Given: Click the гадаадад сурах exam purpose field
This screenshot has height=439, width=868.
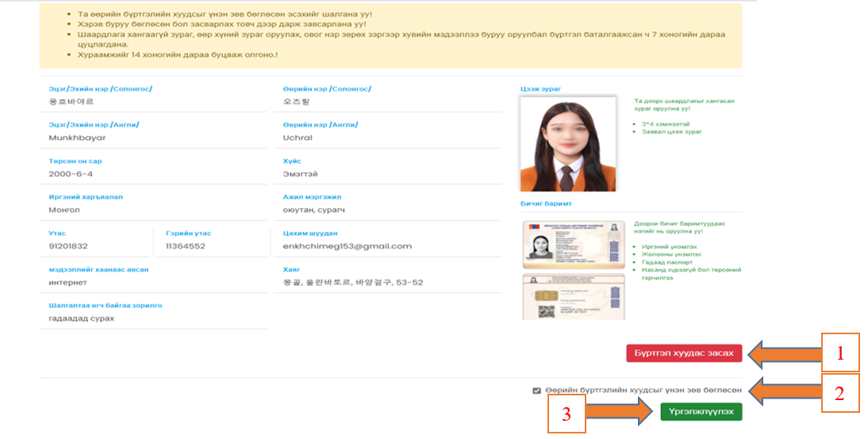Looking at the screenshot, I should click(x=81, y=318).
